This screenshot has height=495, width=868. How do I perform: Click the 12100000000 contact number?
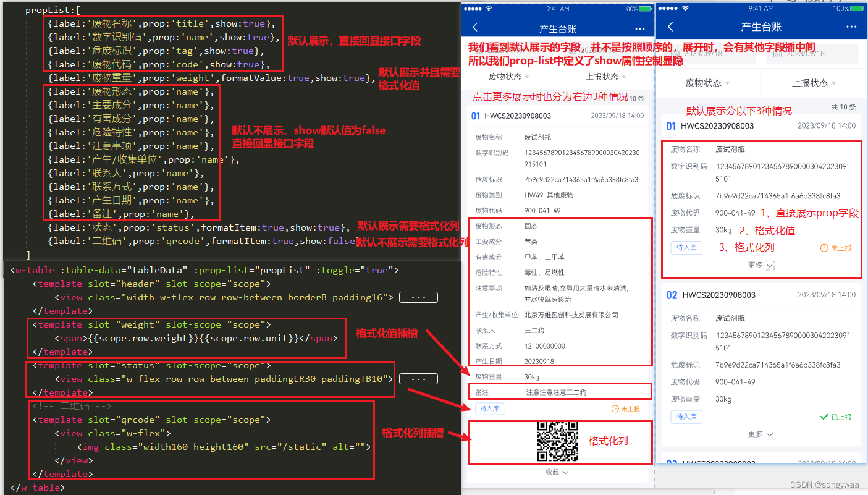coord(544,346)
